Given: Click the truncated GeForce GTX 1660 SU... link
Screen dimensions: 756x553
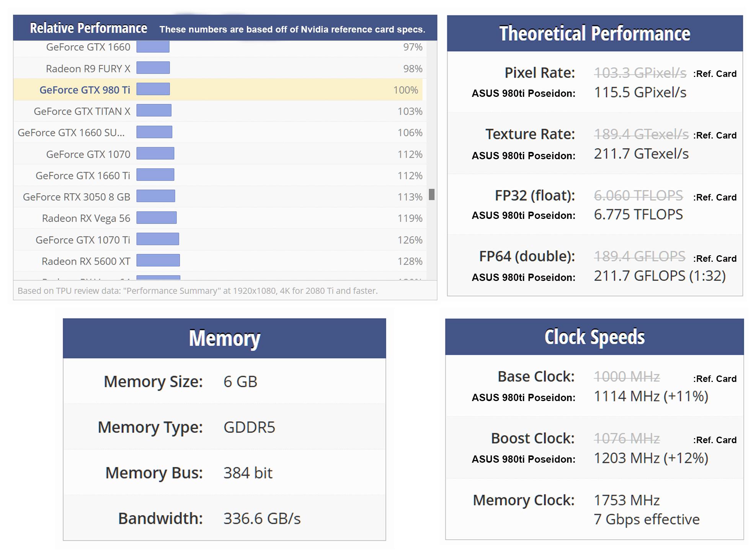Looking at the screenshot, I should [x=71, y=133].
